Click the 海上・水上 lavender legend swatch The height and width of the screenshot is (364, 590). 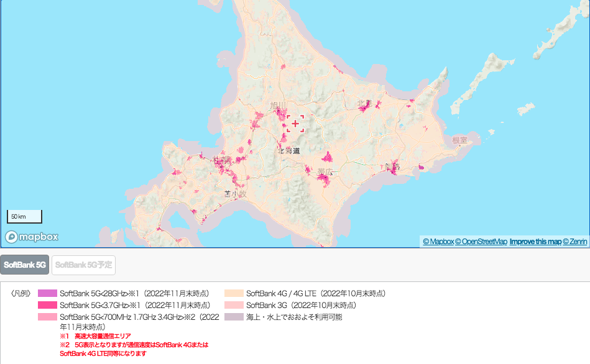click(233, 318)
